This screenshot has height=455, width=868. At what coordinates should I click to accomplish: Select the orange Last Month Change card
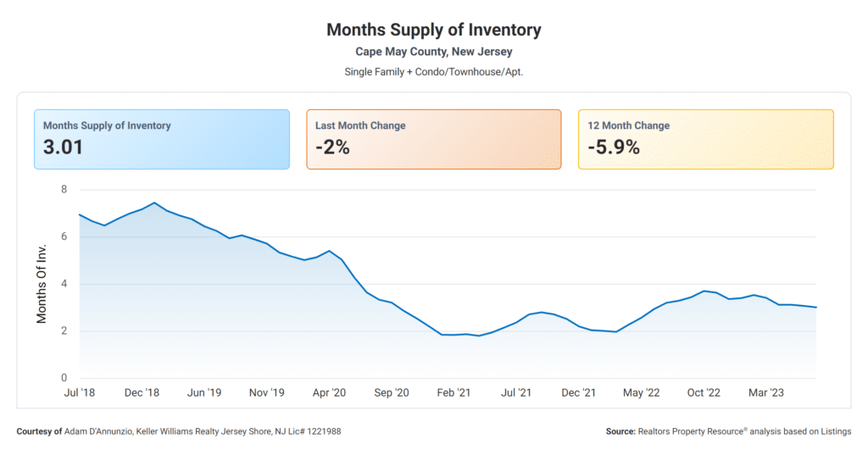point(433,139)
